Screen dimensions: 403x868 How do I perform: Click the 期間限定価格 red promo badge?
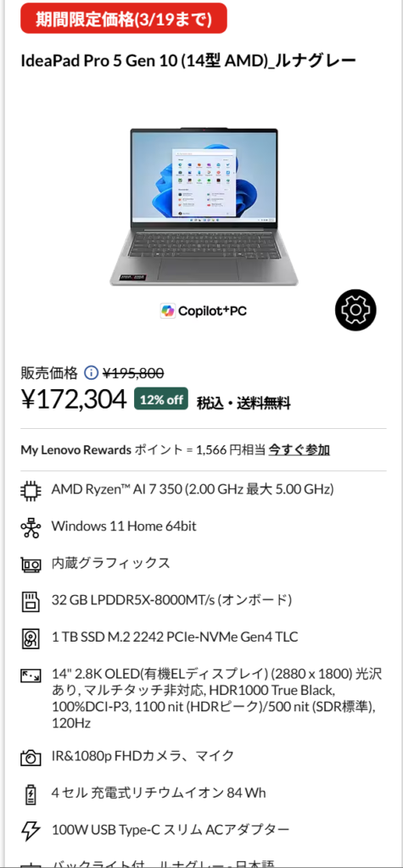click(x=124, y=19)
